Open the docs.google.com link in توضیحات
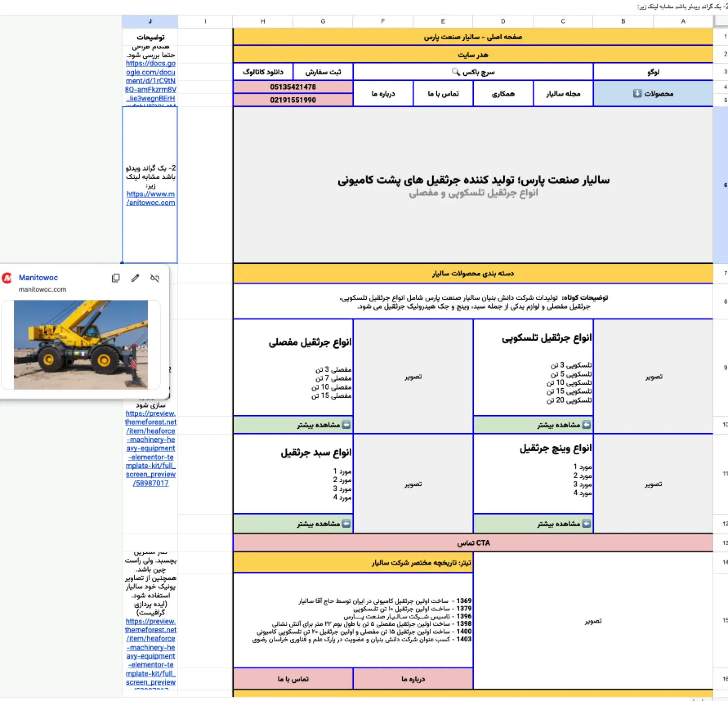This screenshot has width=728, height=701. point(151,81)
